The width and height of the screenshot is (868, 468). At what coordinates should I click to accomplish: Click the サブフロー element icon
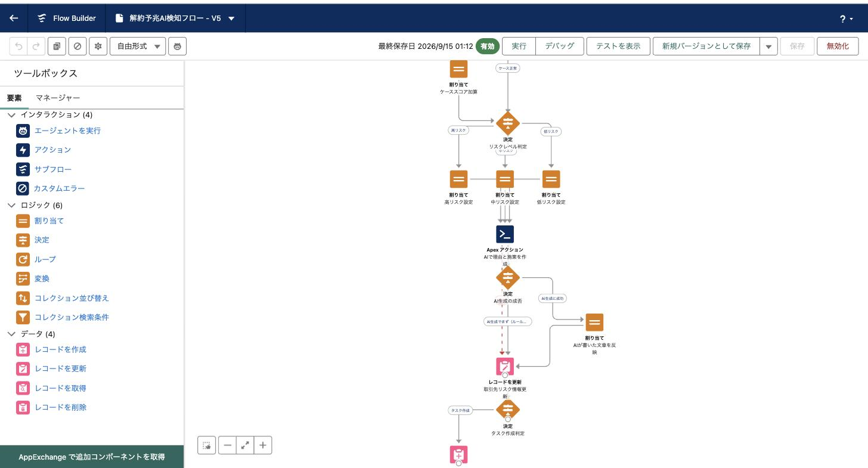pyautogui.click(x=23, y=169)
